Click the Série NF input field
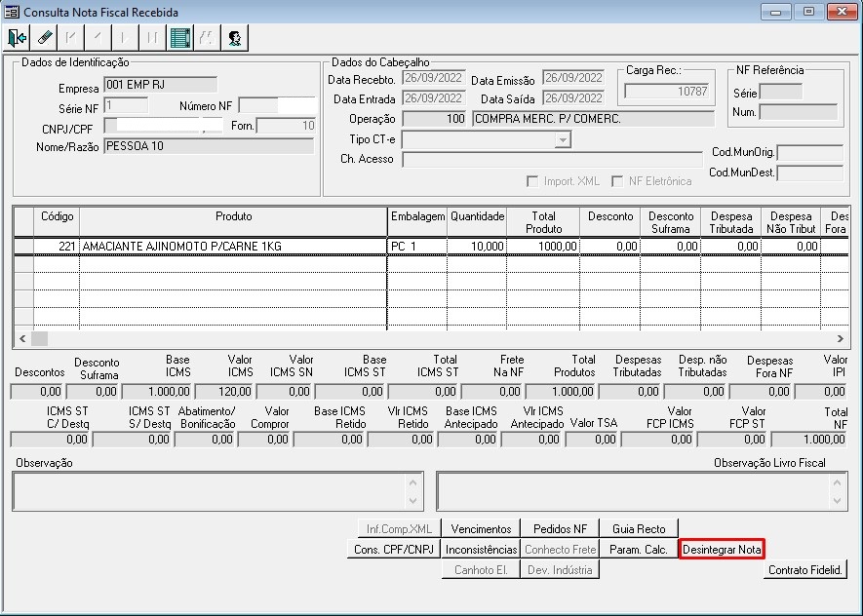Viewport: 863px width, 616px height. click(x=126, y=105)
